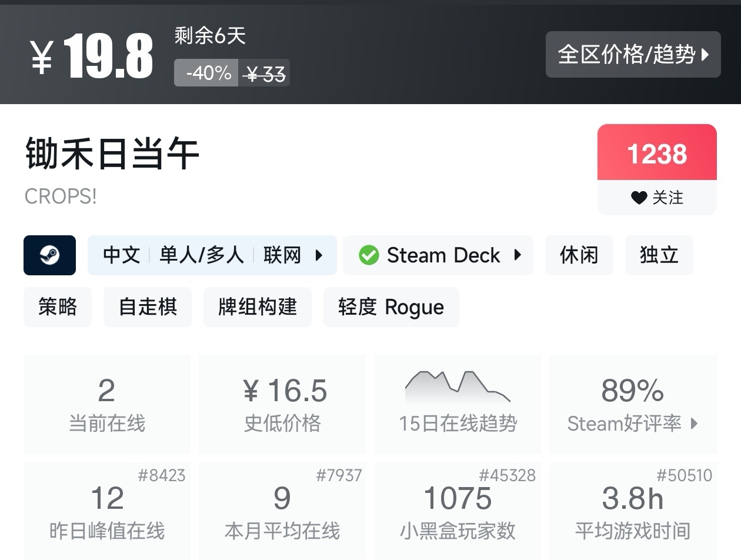Switch to the 自走棋 category
Image resolution: width=741 pixels, height=560 pixels.
[x=148, y=306]
